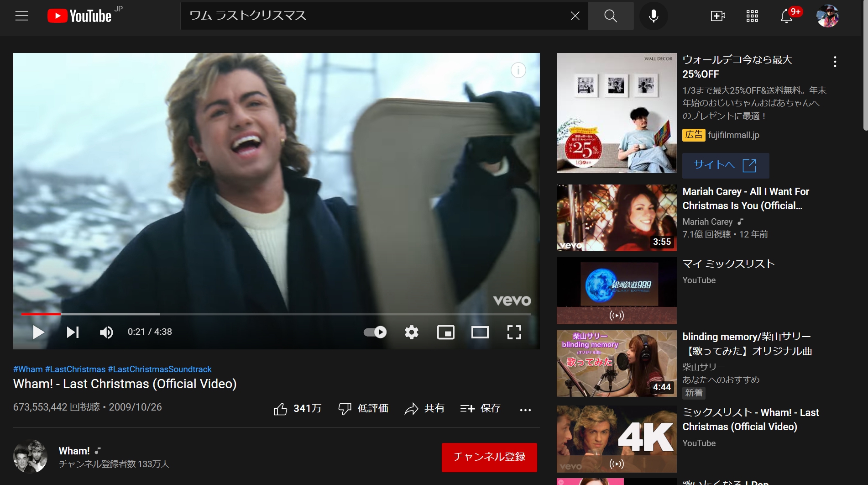Open the #LastChristmasSoundtrack hashtag link
This screenshot has height=485, width=868.
pyautogui.click(x=160, y=369)
